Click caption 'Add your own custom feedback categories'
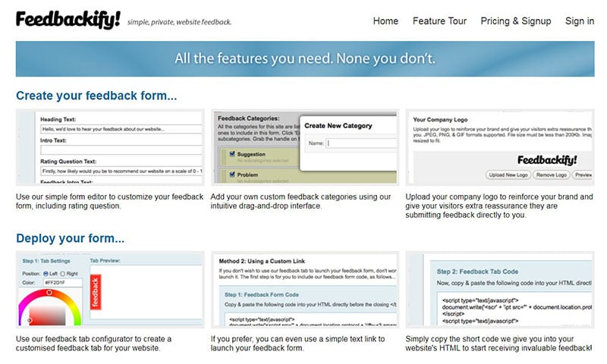Screen dimensions: 607x364 pyautogui.click(x=300, y=201)
